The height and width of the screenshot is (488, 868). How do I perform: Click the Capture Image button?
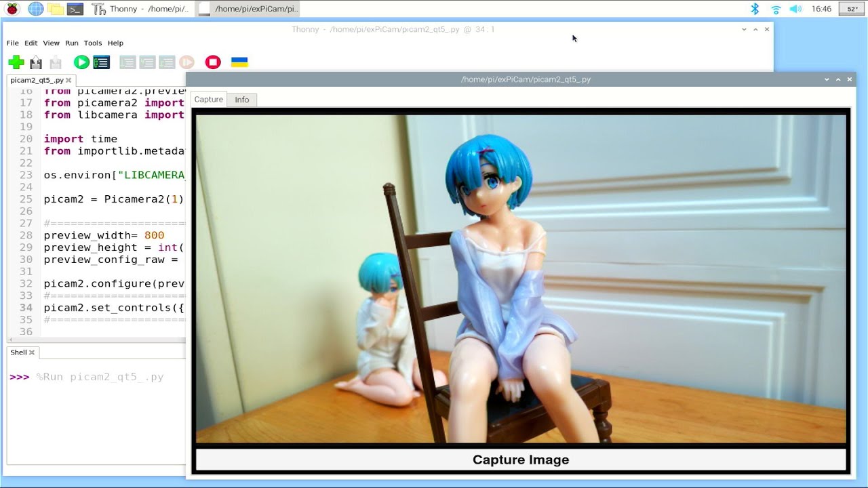[521, 460]
